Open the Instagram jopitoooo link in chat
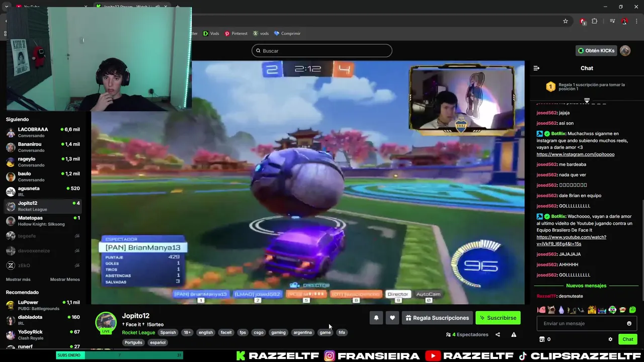 tap(575, 154)
